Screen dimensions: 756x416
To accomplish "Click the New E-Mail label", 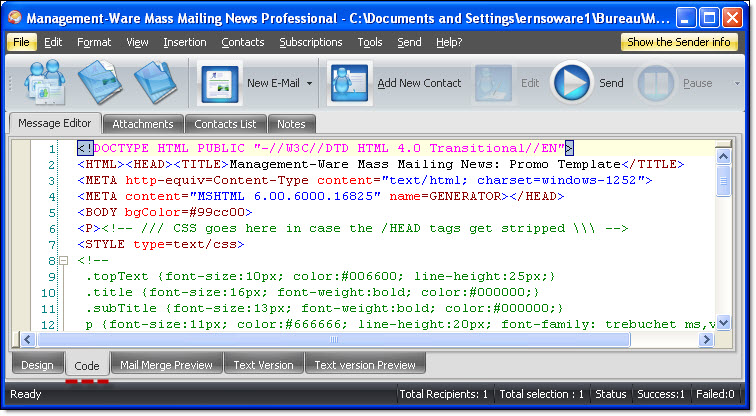I will [273, 83].
